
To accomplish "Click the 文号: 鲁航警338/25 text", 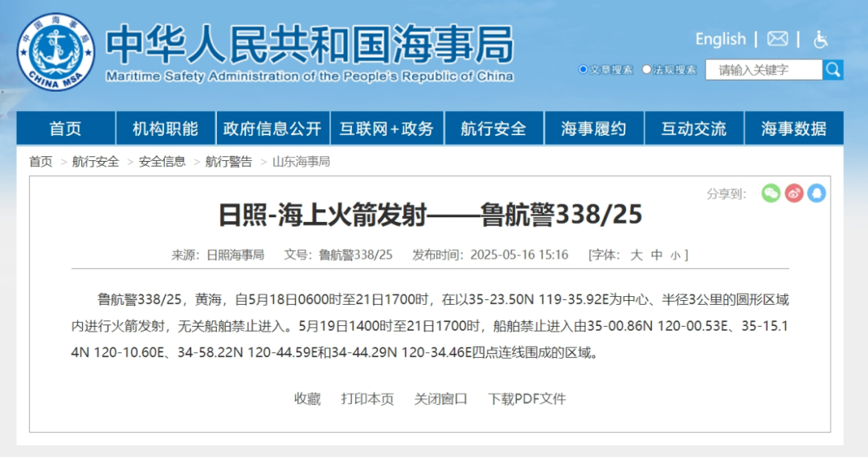I will click(338, 255).
